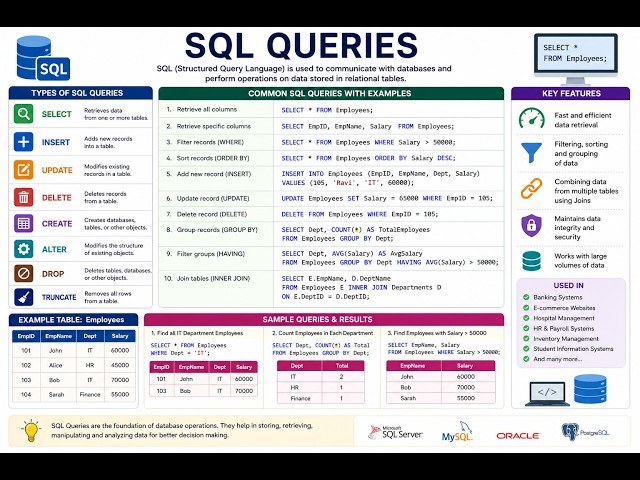Click the Retrieve all columns row label
Screen dimensions: 640x480
click(207, 109)
